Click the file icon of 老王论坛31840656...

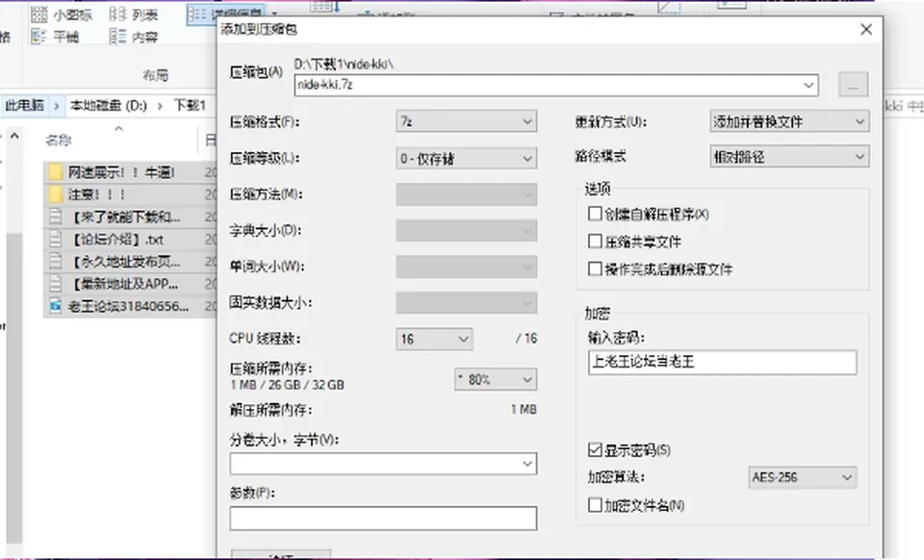coord(56,306)
